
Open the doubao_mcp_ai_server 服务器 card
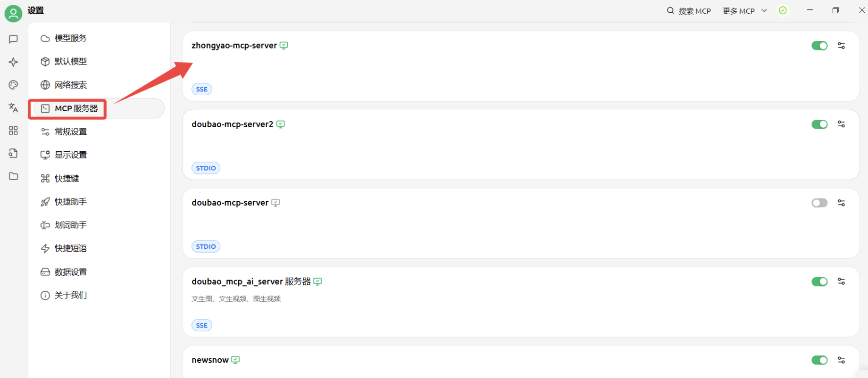pos(472,302)
